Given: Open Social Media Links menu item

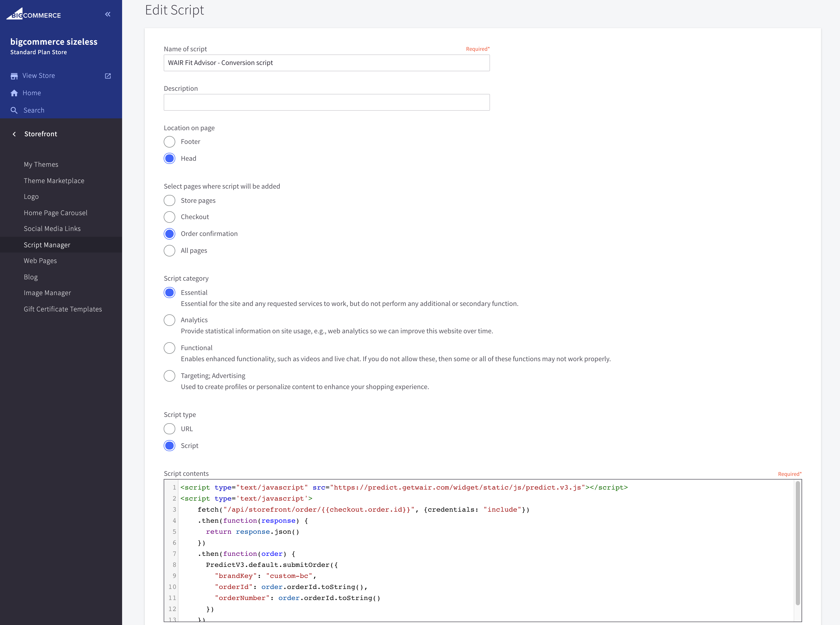Looking at the screenshot, I should click(52, 229).
